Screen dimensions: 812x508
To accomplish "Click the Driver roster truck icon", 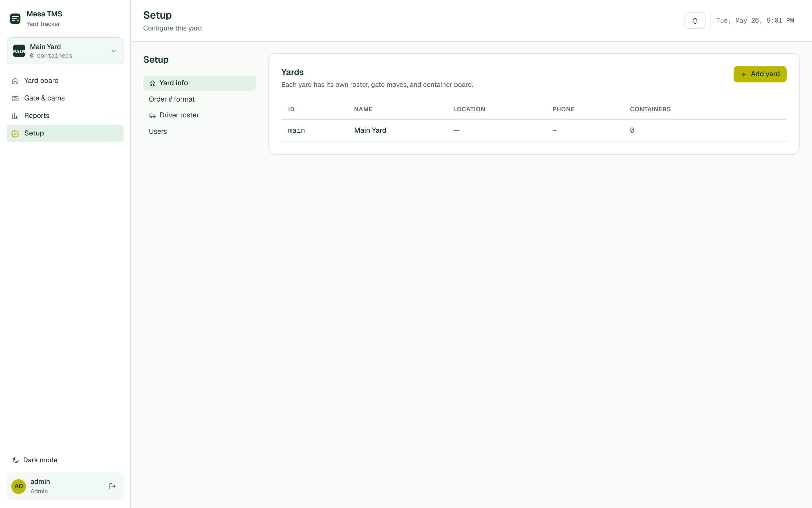I will pyautogui.click(x=152, y=116).
